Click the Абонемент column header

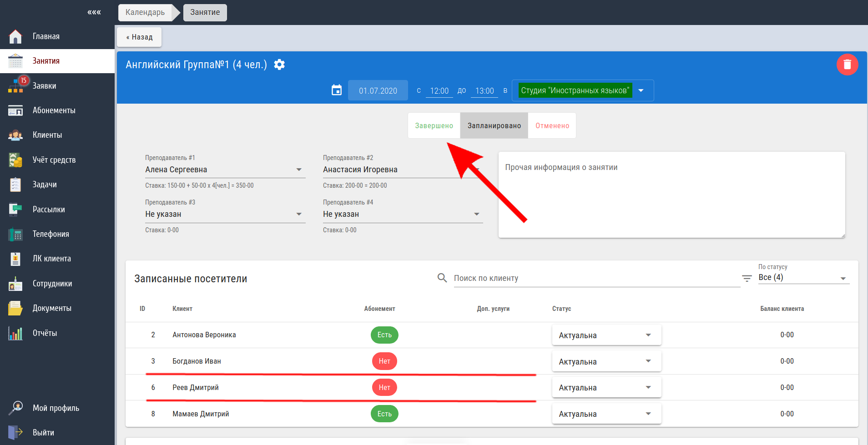tap(379, 309)
